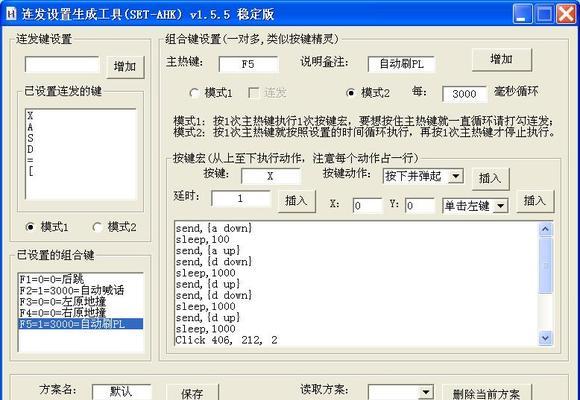The image size is (580, 400).
Task: Open the 单击左键 mouse action dropdown
Action: [x=501, y=205]
